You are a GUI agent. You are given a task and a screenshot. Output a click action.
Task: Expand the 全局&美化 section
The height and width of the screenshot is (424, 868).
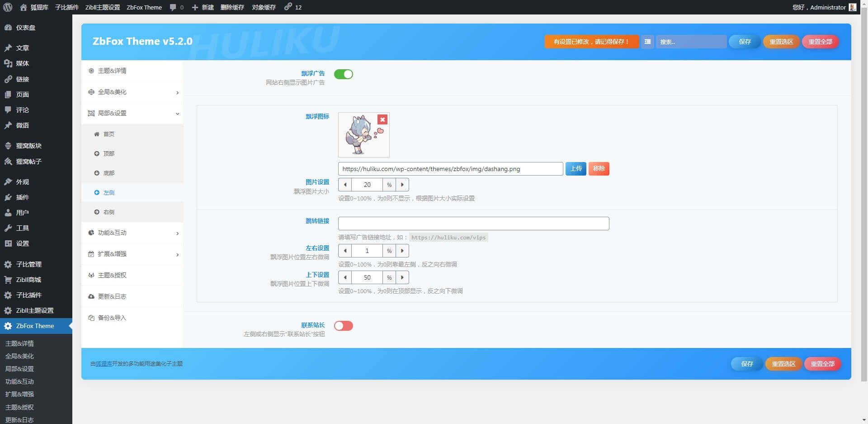pyautogui.click(x=132, y=92)
